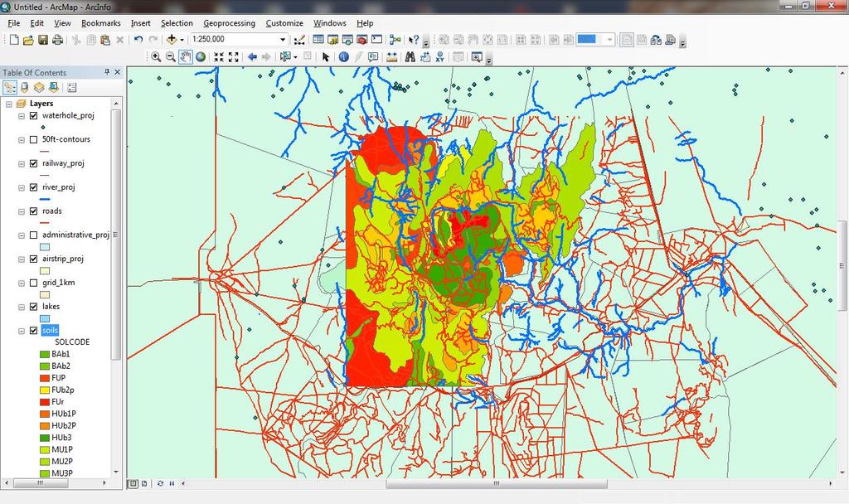List layers by visibility icon
The image size is (849, 504).
pos(39,87)
